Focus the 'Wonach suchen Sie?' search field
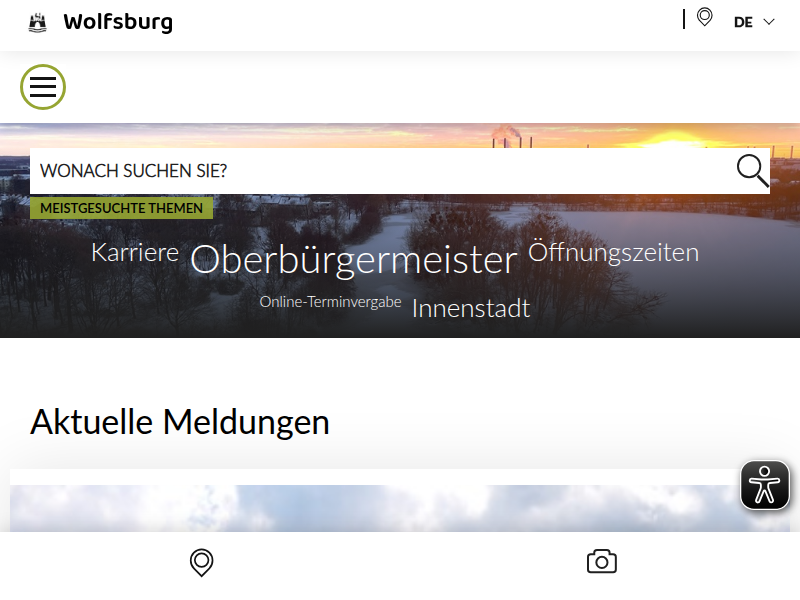 [x=383, y=171]
